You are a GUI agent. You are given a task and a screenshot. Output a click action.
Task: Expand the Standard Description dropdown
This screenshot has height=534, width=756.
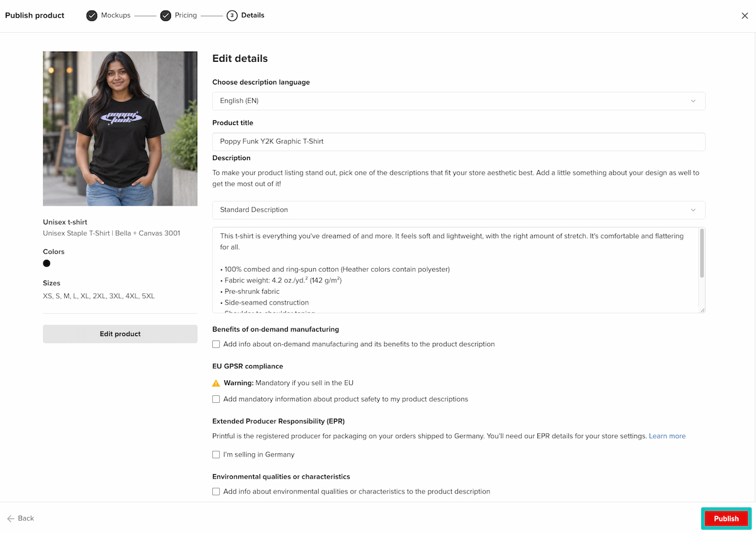459,210
